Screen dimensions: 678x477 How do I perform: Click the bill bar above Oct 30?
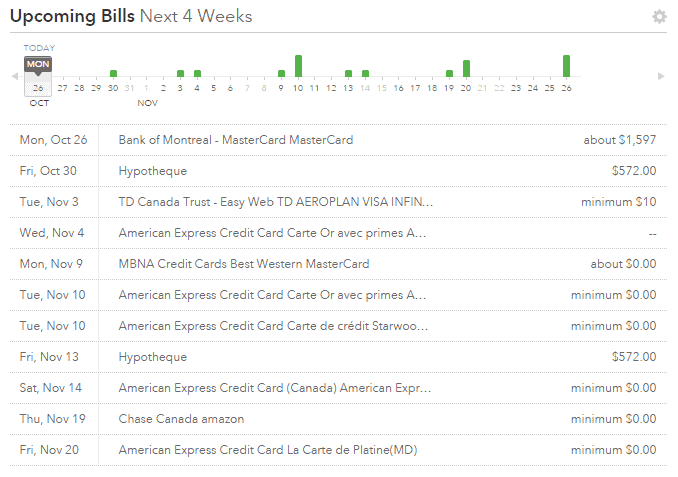point(113,73)
